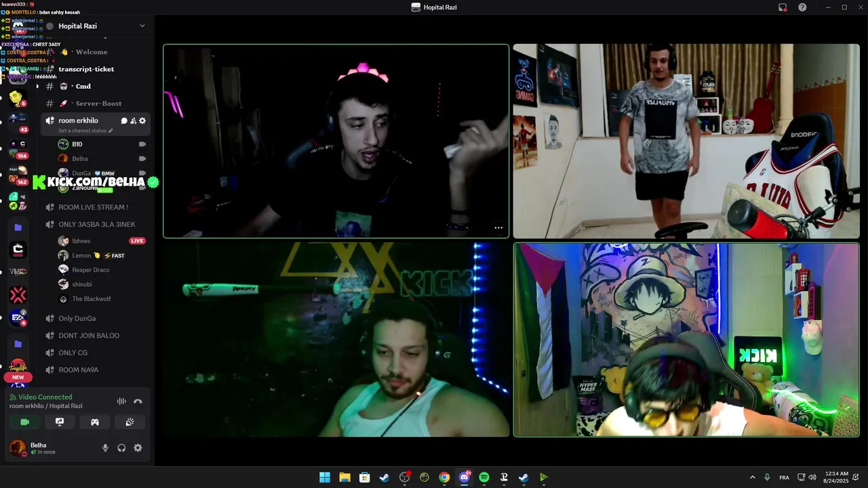Select user lbhnes with LIVE badge

[x=102, y=241]
